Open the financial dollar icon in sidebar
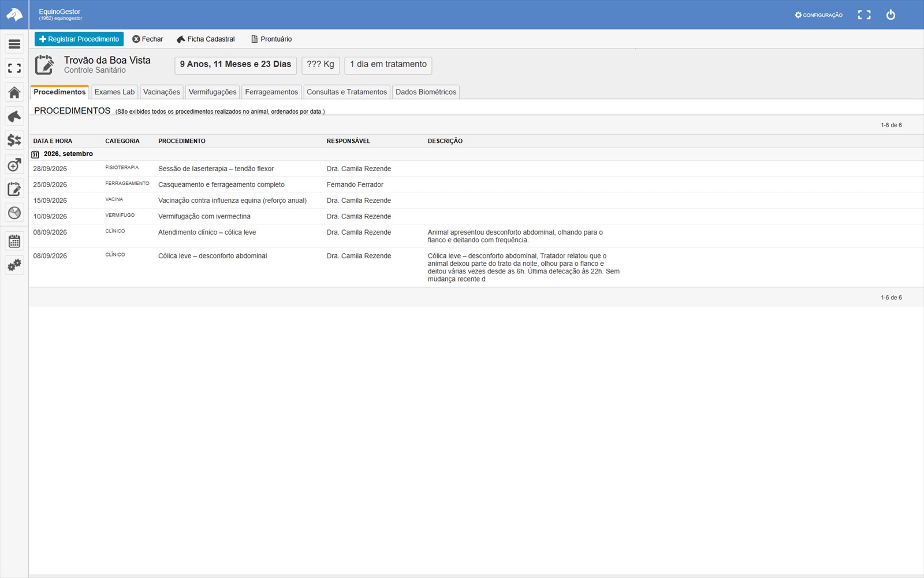This screenshot has height=578, width=924. [14, 140]
